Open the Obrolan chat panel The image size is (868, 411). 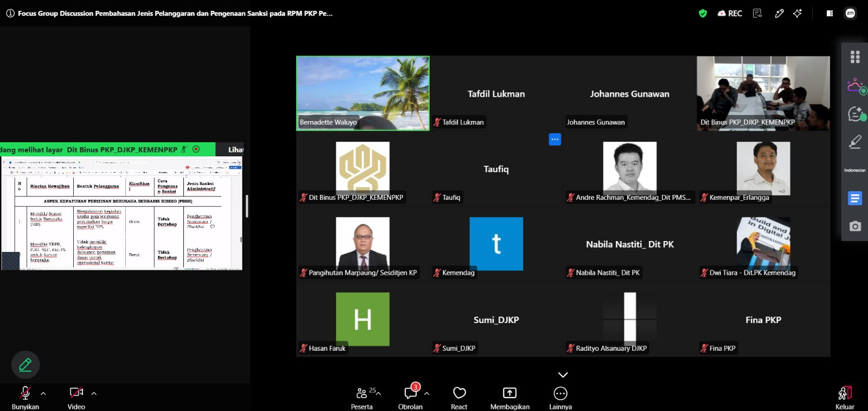pyautogui.click(x=411, y=398)
